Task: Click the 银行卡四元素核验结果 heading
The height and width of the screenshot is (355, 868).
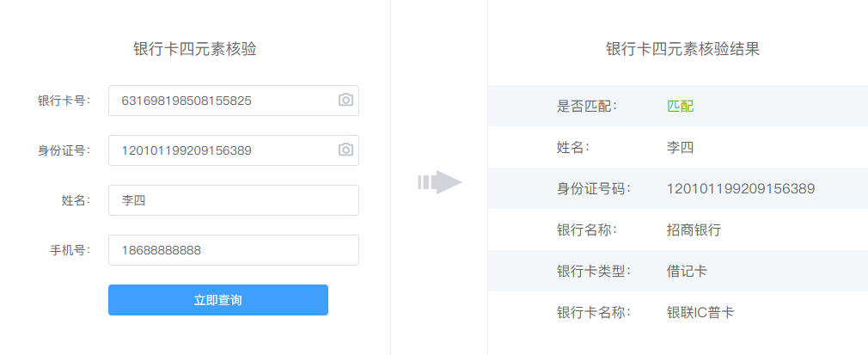Action: pos(682,49)
